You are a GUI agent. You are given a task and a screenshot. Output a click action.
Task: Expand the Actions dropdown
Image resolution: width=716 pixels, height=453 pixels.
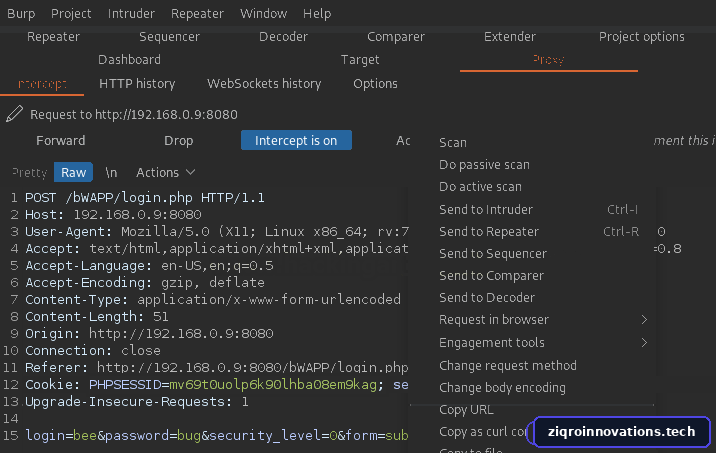point(165,173)
